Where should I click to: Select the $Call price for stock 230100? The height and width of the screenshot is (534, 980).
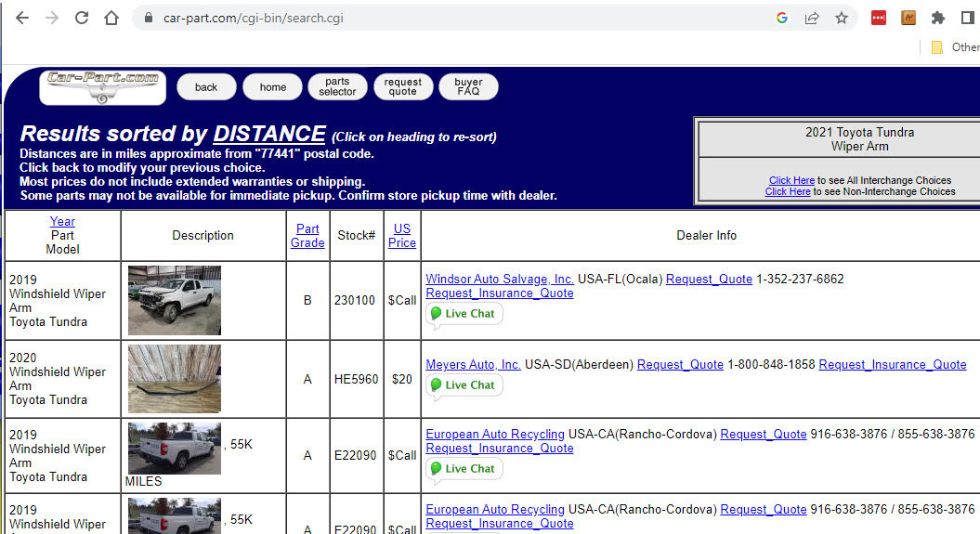(402, 300)
